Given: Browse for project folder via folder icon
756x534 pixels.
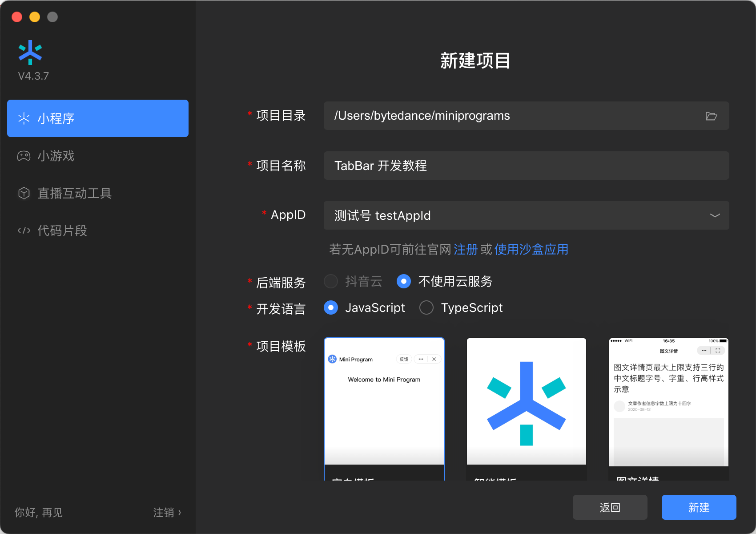Looking at the screenshot, I should coord(711,116).
